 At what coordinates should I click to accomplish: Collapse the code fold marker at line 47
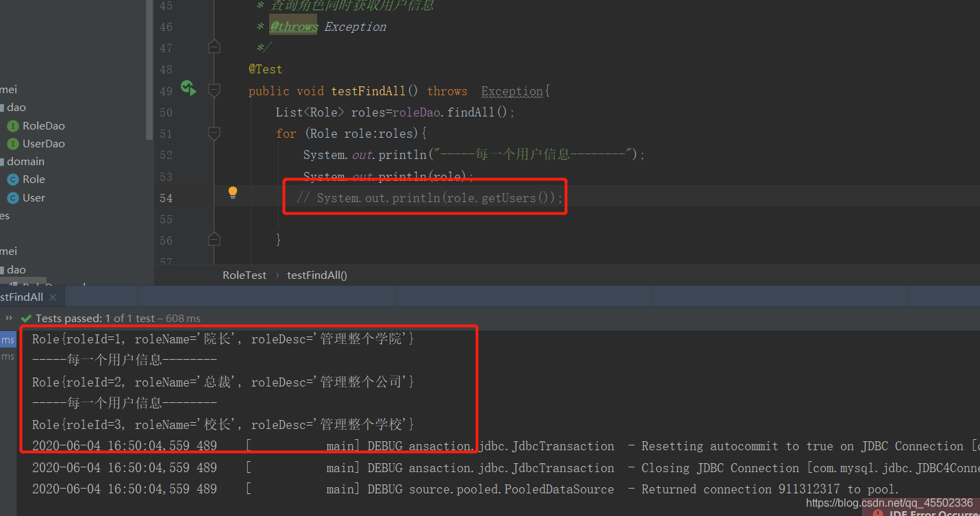(214, 47)
